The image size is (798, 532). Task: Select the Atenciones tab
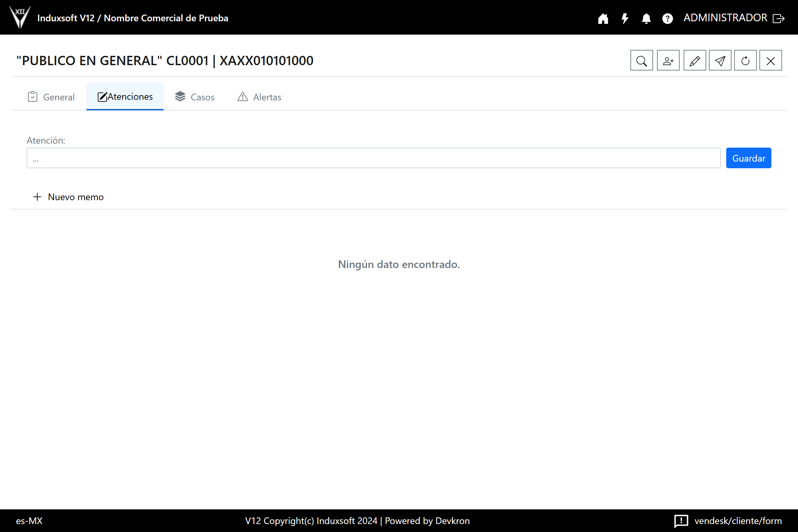point(125,97)
